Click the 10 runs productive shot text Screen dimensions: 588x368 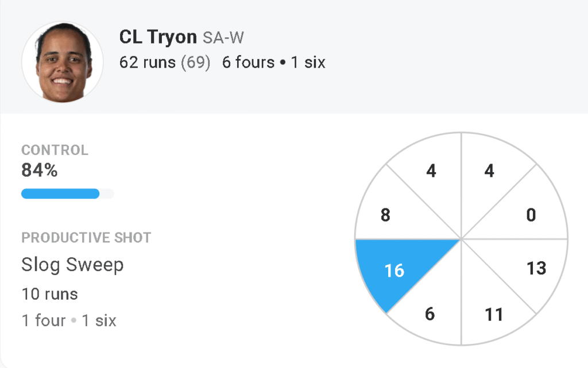[x=49, y=294]
